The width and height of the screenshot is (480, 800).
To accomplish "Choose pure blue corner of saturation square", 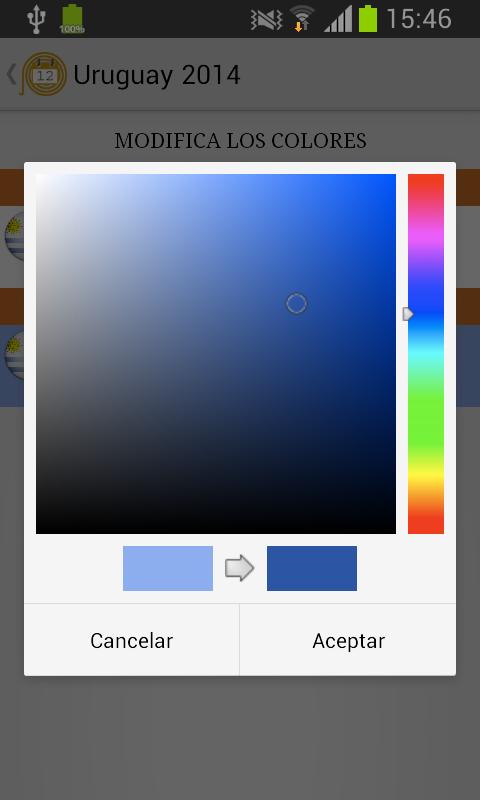I will 392,178.
